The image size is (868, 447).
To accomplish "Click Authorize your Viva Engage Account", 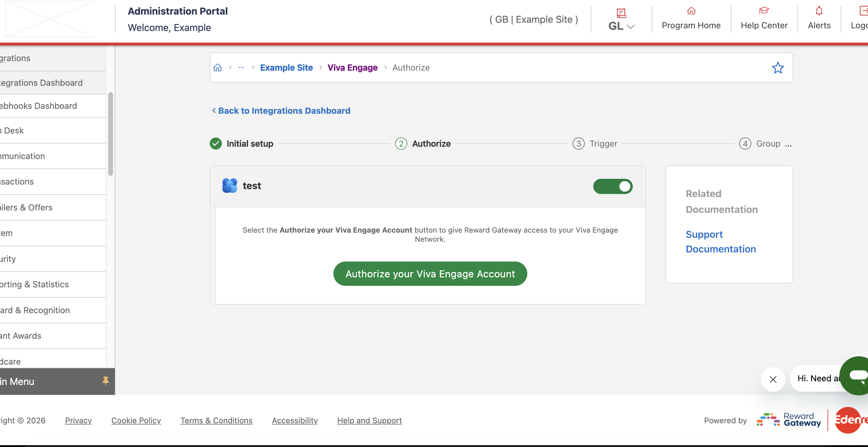I will click(430, 274).
